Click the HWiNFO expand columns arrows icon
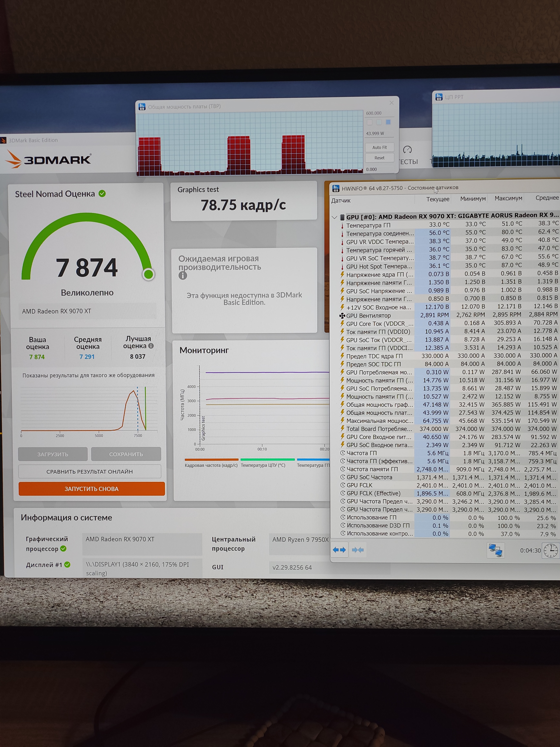The image size is (560, 747). coord(339,550)
